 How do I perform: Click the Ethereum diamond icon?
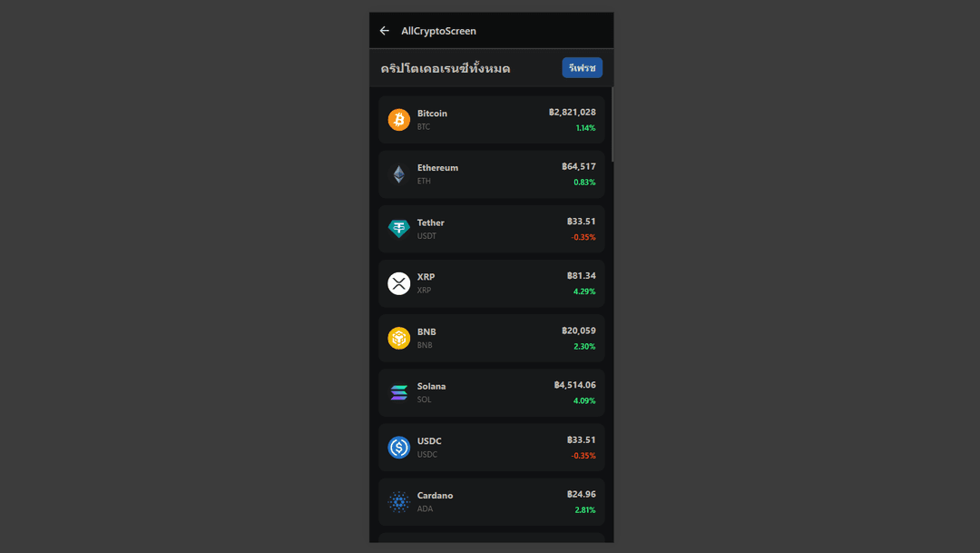point(399,173)
